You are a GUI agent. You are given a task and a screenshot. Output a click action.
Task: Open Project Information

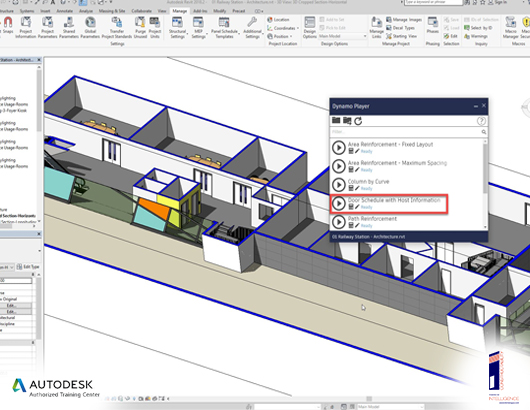coord(26,27)
